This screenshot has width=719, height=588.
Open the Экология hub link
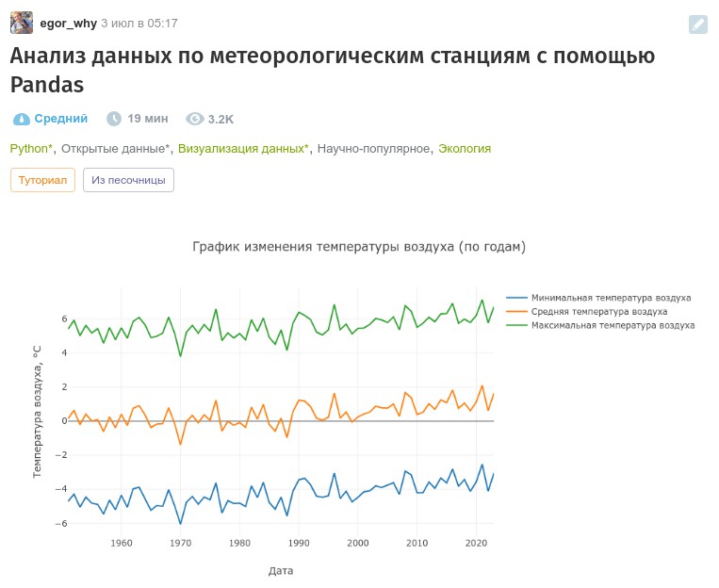465,149
